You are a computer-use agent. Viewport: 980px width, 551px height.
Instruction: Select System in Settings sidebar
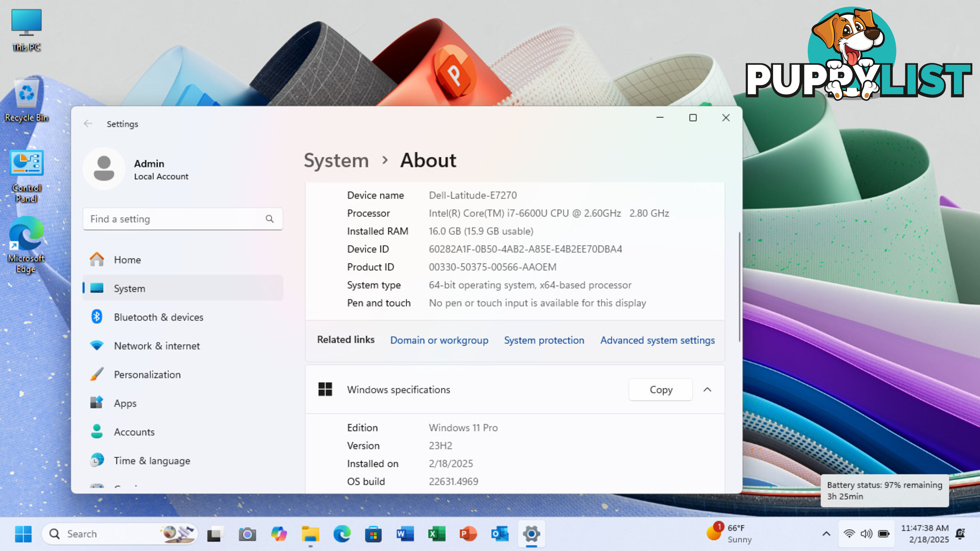[183, 288]
